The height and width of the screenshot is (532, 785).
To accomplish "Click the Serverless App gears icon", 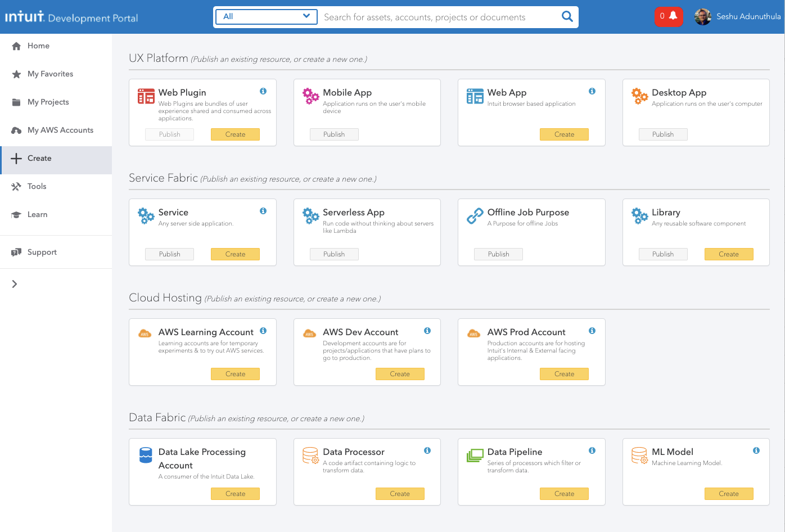I will (x=311, y=216).
